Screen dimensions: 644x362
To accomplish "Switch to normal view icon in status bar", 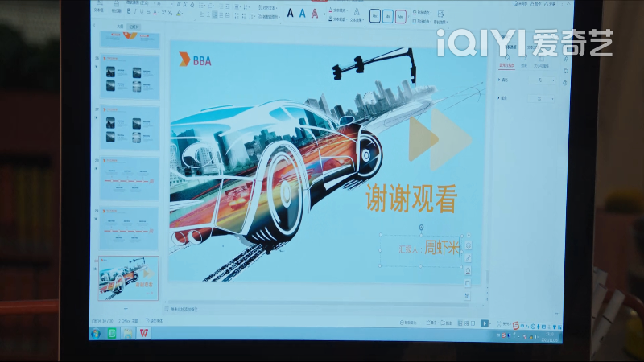I will 460,323.
